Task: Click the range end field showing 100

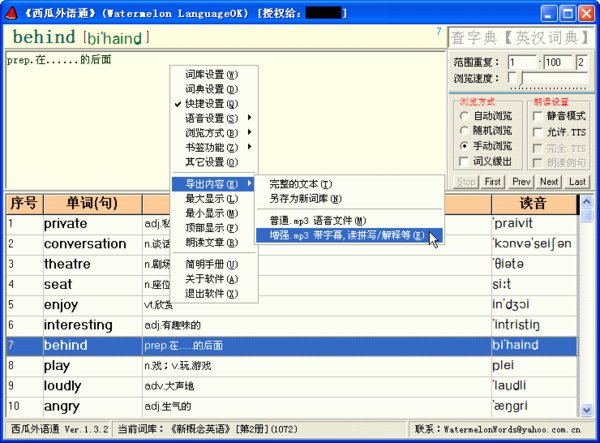Action: click(558, 62)
